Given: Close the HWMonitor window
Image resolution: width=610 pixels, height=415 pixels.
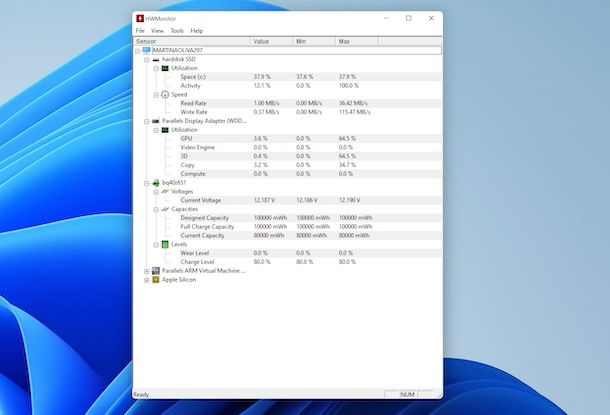Looking at the screenshot, I should coord(431,18).
